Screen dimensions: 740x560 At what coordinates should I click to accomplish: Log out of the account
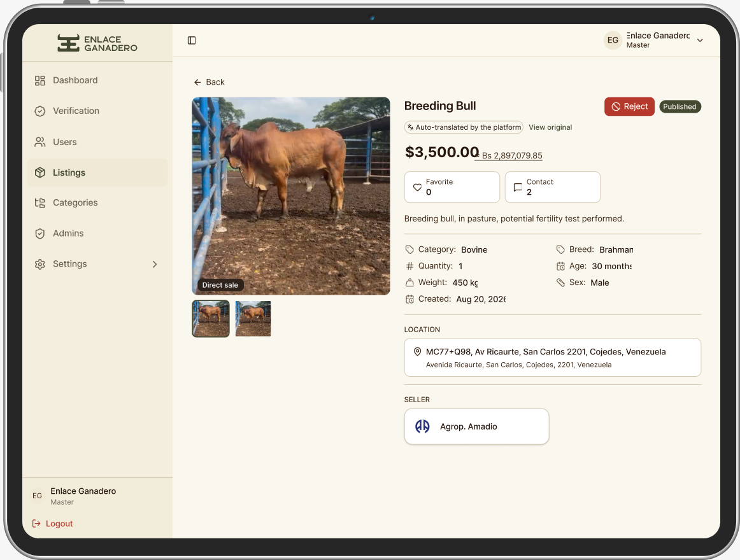pyautogui.click(x=52, y=523)
